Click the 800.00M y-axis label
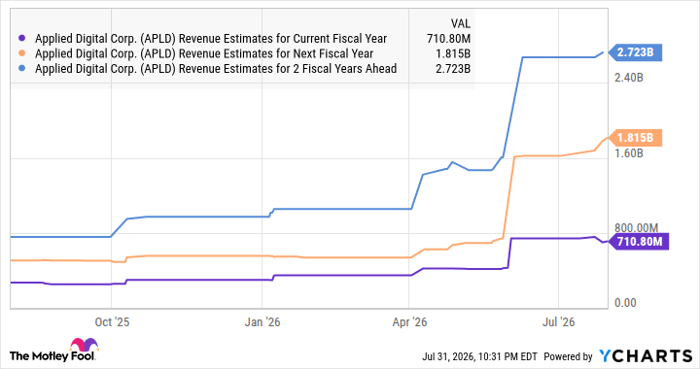The height and width of the screenshot is (369, 700). (636, 228)
